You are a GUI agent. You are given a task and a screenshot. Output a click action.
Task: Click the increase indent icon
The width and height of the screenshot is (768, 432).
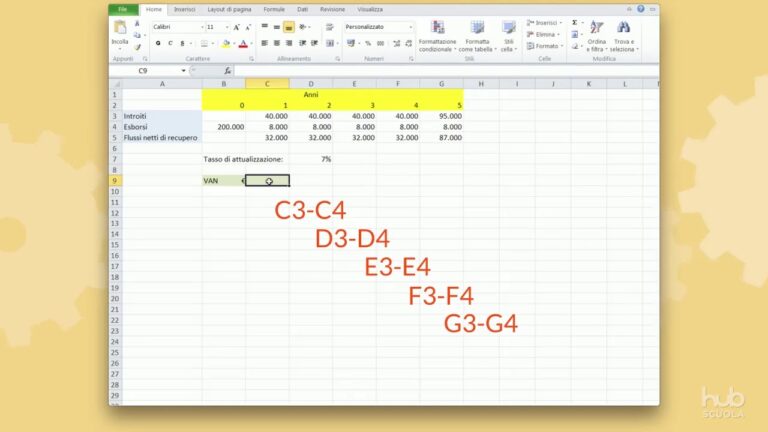click(x=314, y=44)
